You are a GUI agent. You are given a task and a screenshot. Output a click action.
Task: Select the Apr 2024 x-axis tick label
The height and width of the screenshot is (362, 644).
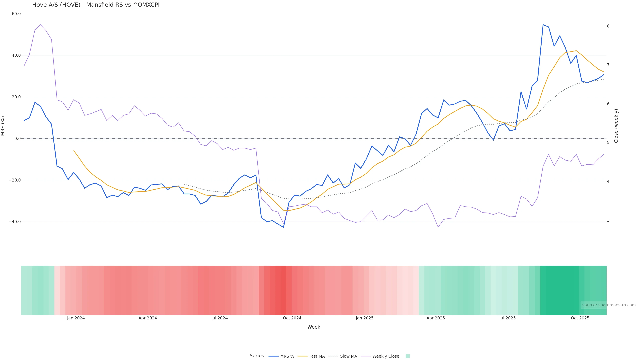(x=148, y=318)
